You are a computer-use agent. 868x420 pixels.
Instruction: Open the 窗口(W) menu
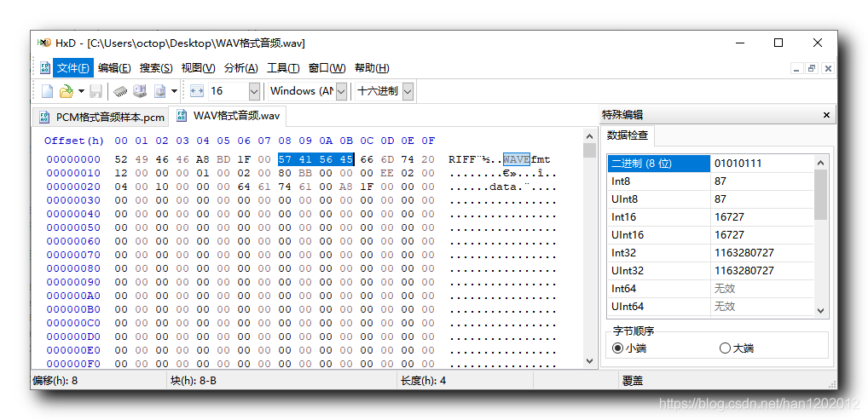click(x=327, y=68)
